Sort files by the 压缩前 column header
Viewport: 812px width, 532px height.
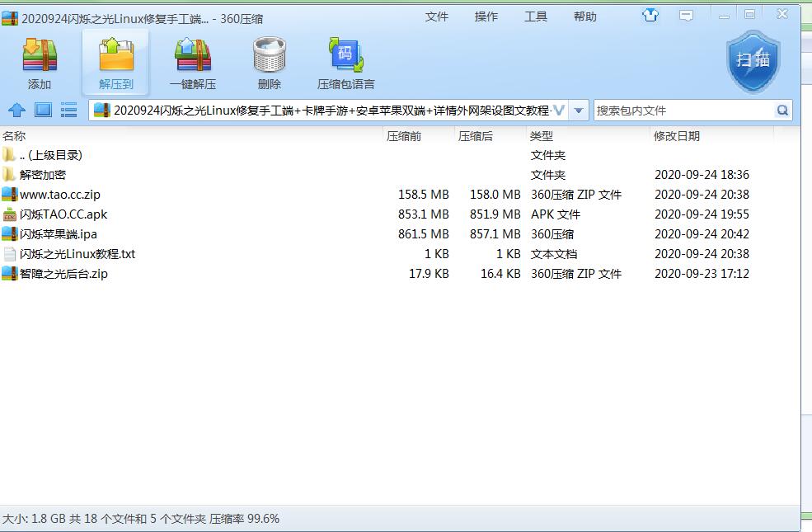(x=404, y=136)
